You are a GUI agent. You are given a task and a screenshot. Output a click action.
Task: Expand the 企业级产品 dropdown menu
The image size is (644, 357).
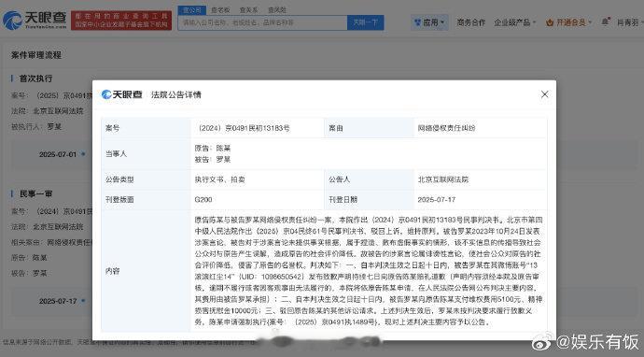click(514, 22)
